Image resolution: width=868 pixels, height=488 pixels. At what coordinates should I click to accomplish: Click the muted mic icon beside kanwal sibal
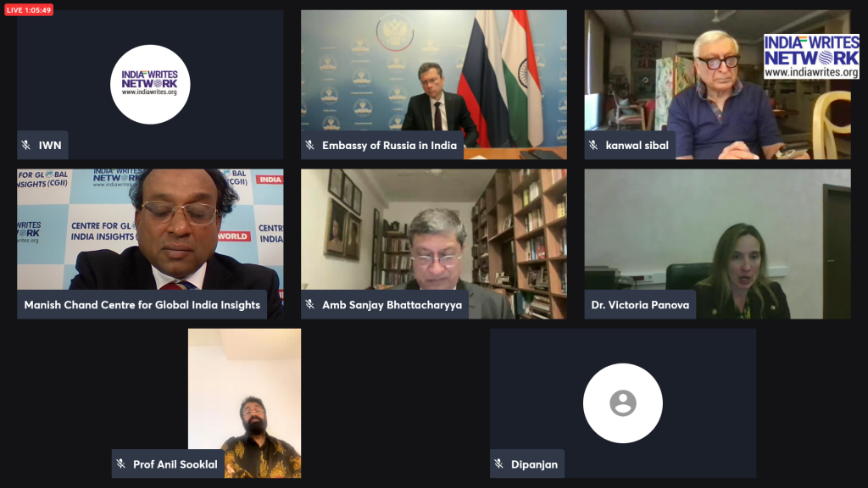tap(593, 145)
